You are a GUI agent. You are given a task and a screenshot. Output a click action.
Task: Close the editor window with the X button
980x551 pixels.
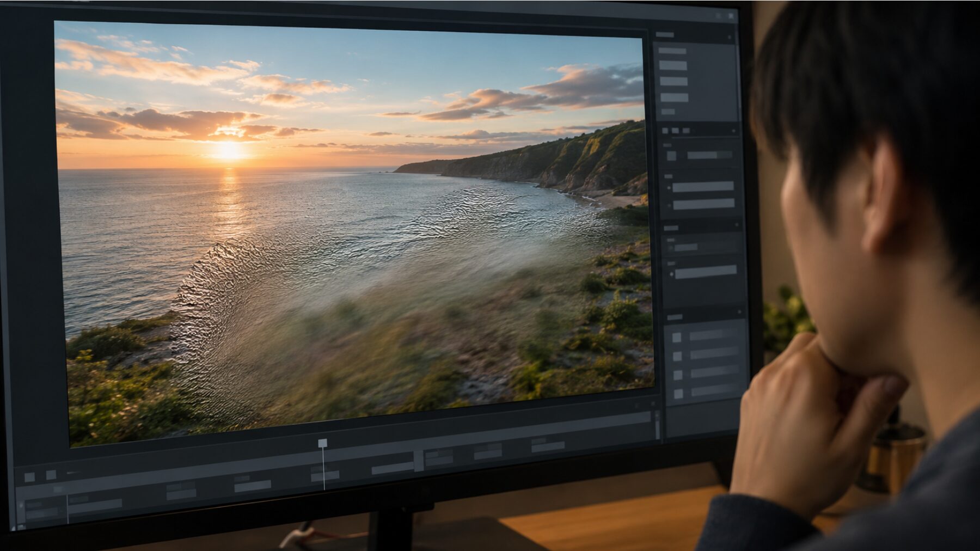click(731, 16)
